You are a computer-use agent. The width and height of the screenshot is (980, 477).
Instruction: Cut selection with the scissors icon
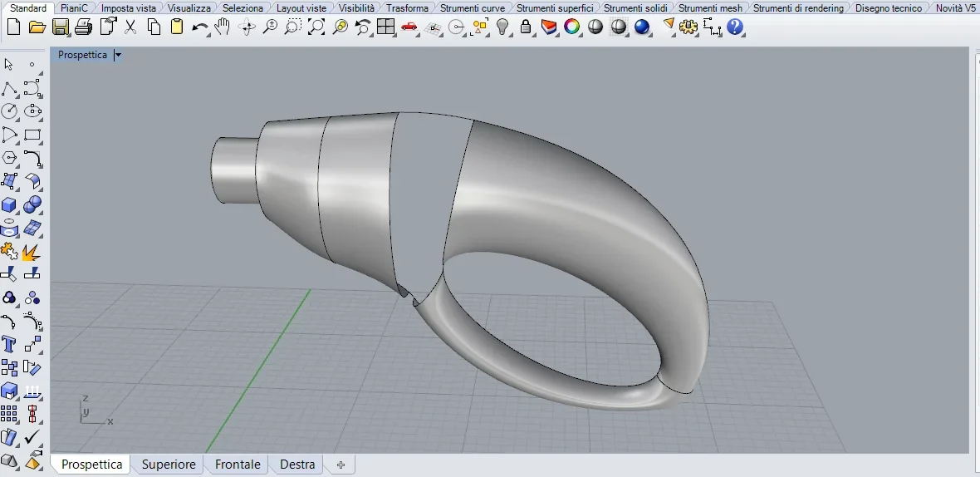pos(130,27)
